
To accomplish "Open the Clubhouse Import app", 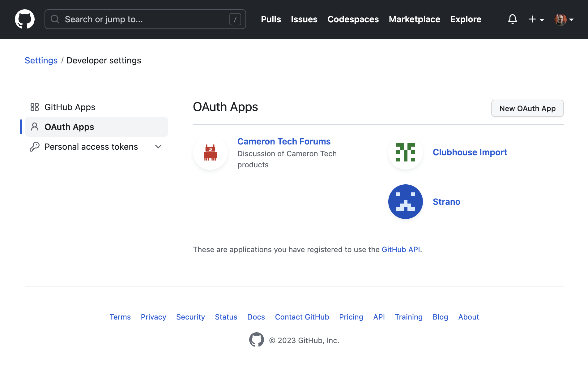I will click(470, 152).
